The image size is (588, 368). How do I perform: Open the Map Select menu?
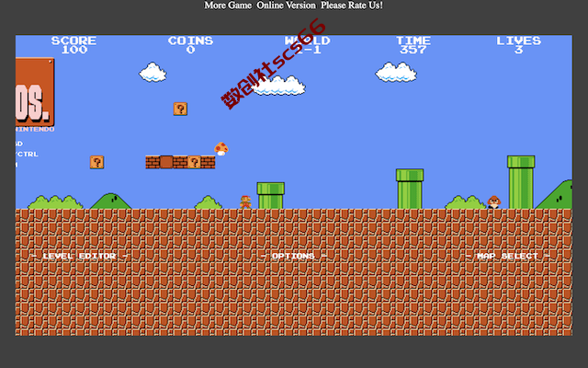click(508, 256)
